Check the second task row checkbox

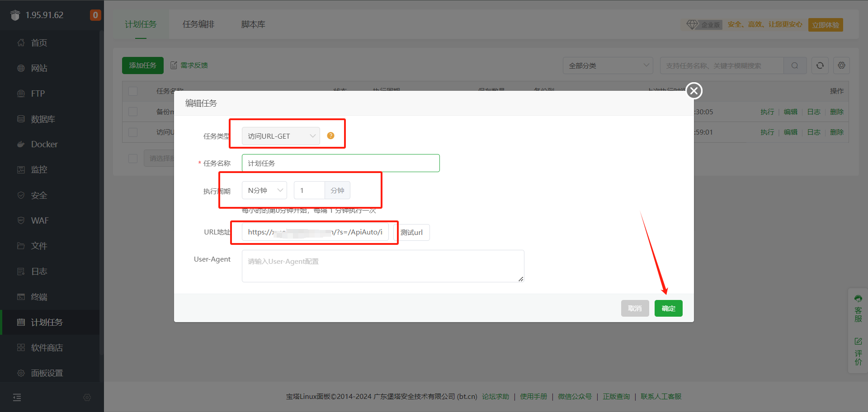click(x=133, y=132)
